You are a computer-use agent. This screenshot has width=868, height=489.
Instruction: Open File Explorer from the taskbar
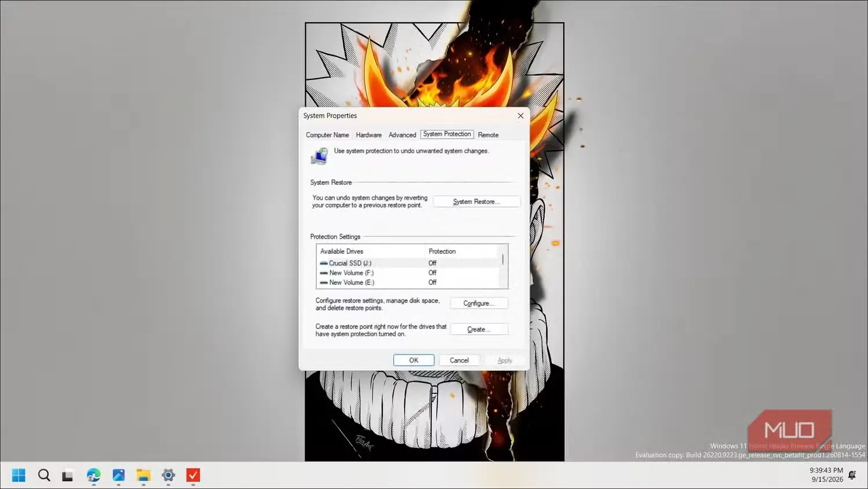pyautogui.click(x=144, y=475)
